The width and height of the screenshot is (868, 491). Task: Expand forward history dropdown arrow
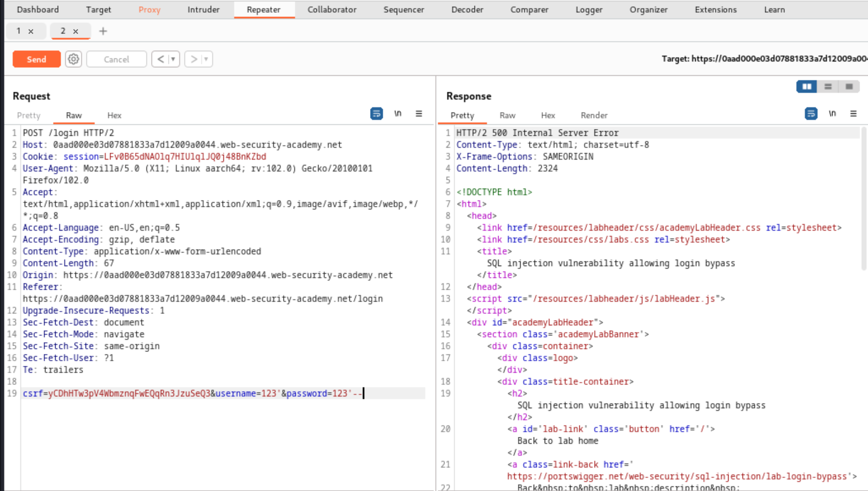[206, 59]
